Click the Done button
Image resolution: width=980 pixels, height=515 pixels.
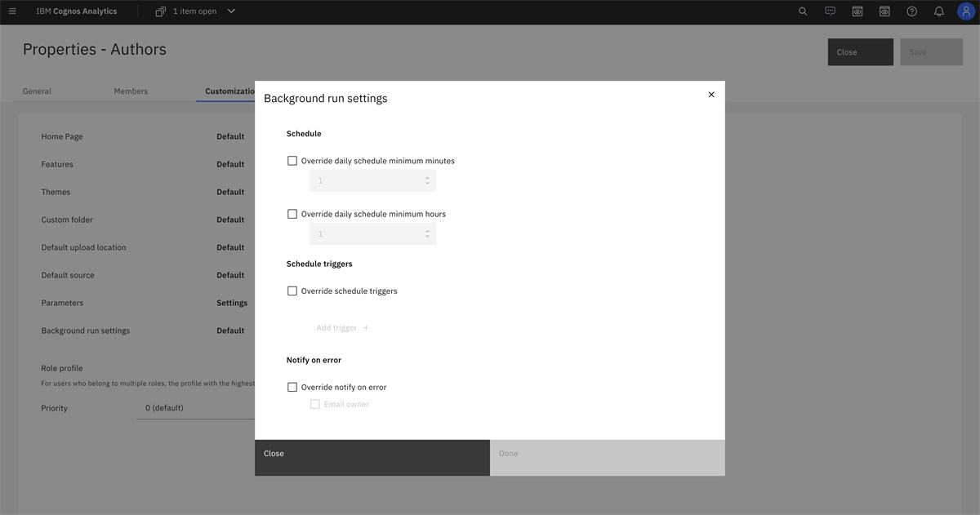608,458
